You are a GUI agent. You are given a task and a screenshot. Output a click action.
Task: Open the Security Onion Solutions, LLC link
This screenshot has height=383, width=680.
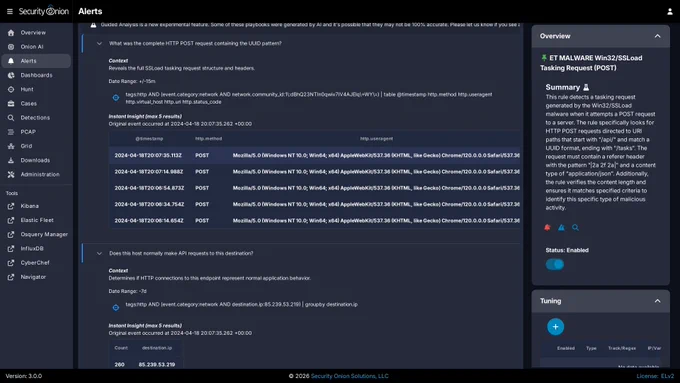pos(350,376)
